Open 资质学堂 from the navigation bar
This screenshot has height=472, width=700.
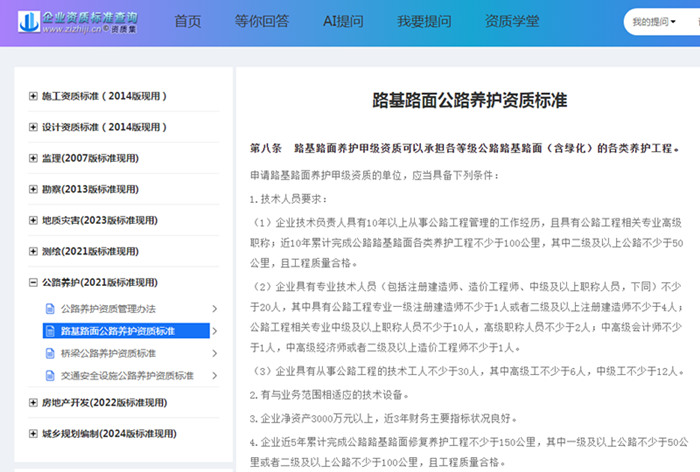point(512,22)
